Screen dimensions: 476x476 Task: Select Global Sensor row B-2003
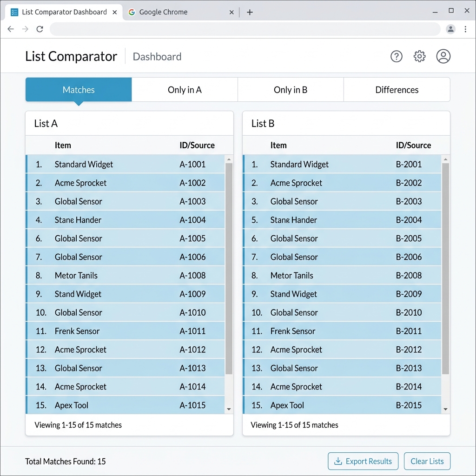tap(342, 201)
